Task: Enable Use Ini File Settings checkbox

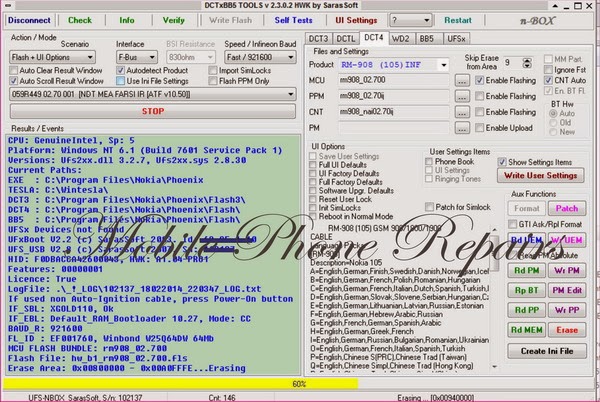Action: (x=121, y=81)
